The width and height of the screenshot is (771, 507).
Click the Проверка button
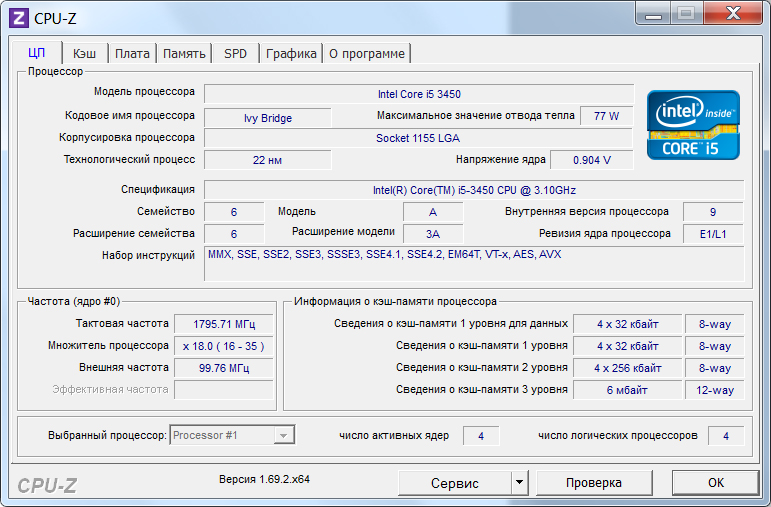(594, 483)
